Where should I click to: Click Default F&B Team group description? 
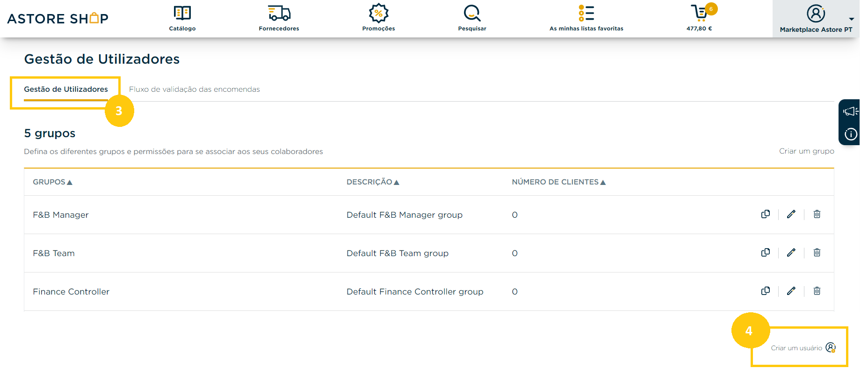pyautogui.click(x=398, y=253)
